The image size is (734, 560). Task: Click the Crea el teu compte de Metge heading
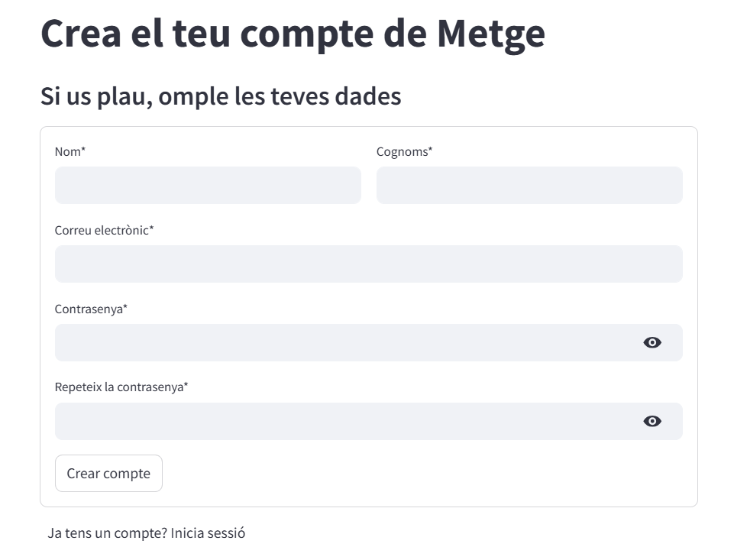coord(293,34)
